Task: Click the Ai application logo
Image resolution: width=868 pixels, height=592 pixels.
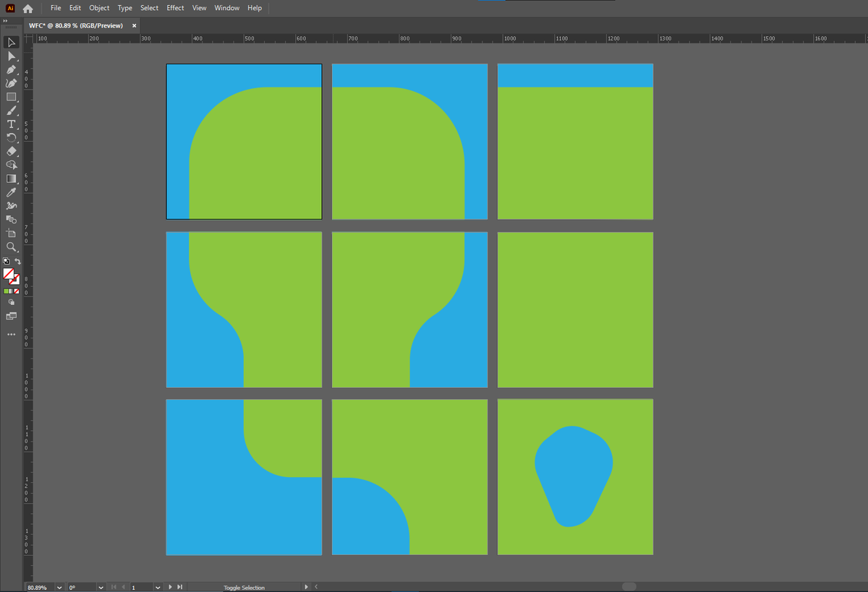Action: [10, 9]
